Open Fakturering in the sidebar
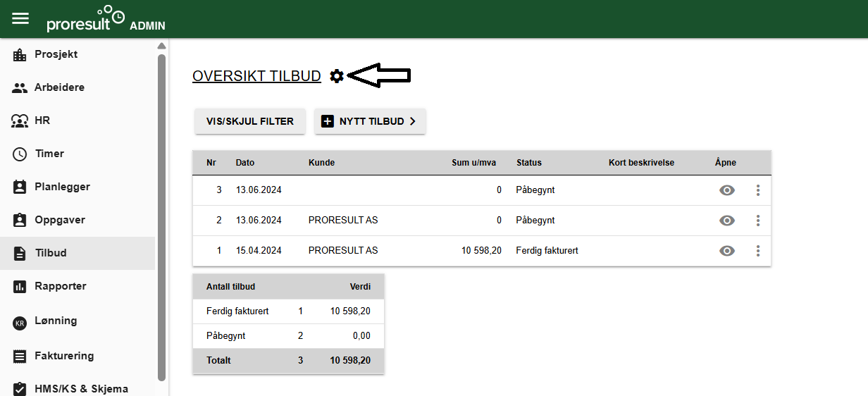Viewport: 868px width, 396px height. point(77,356)
